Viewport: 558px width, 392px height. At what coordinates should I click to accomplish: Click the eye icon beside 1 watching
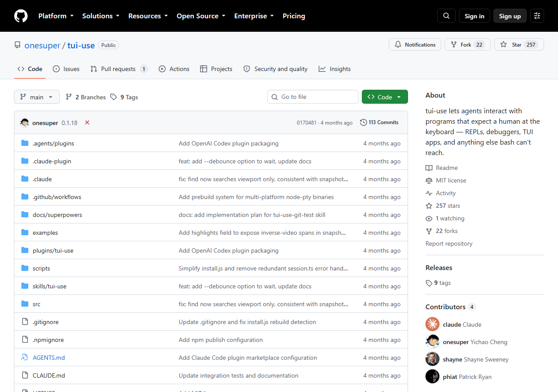click(429, 218)
